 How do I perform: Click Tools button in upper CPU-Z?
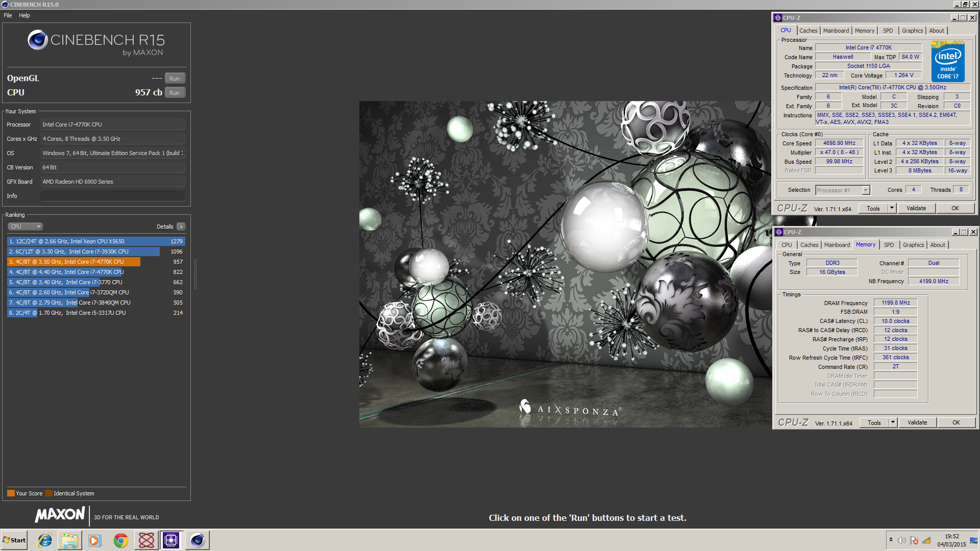[873, 208]
